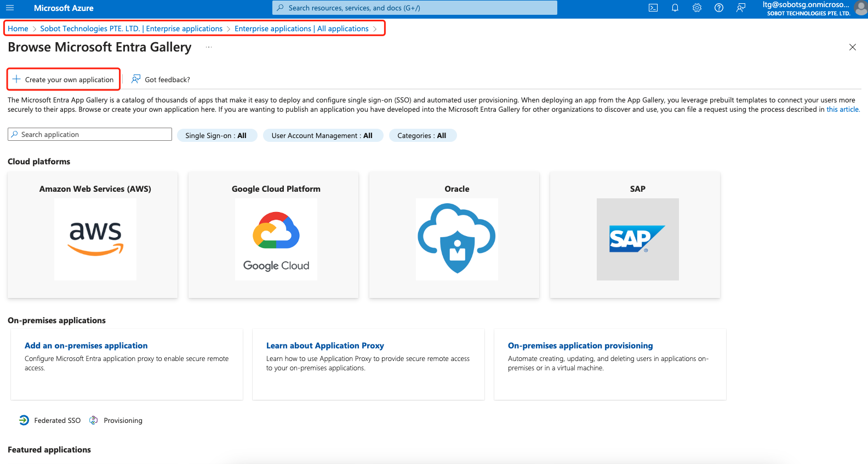Screen dimensions: 868x464
Task: Open the SAP logo tile
Action: [638, 239]
